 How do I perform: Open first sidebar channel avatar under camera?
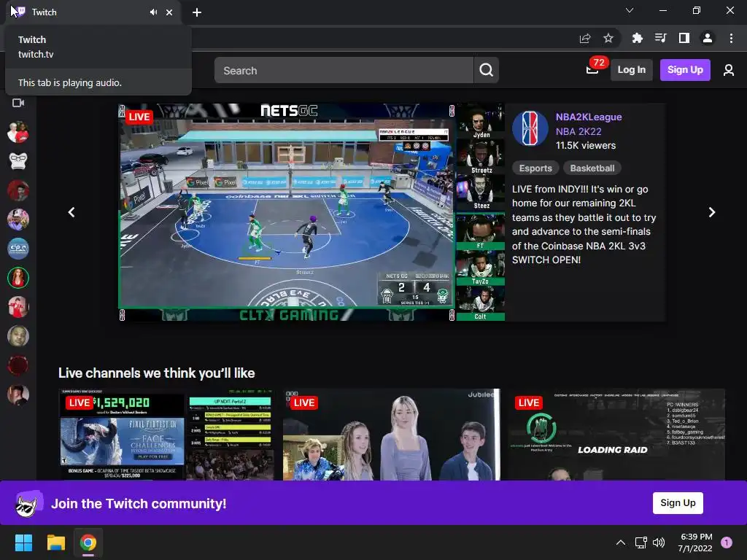click(x=18, y=132)
